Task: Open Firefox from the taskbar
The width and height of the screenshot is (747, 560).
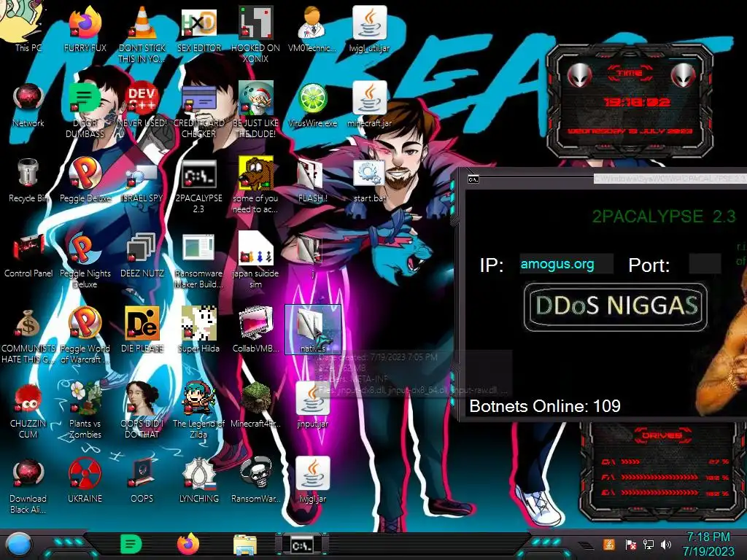Action: coord(188,544)
